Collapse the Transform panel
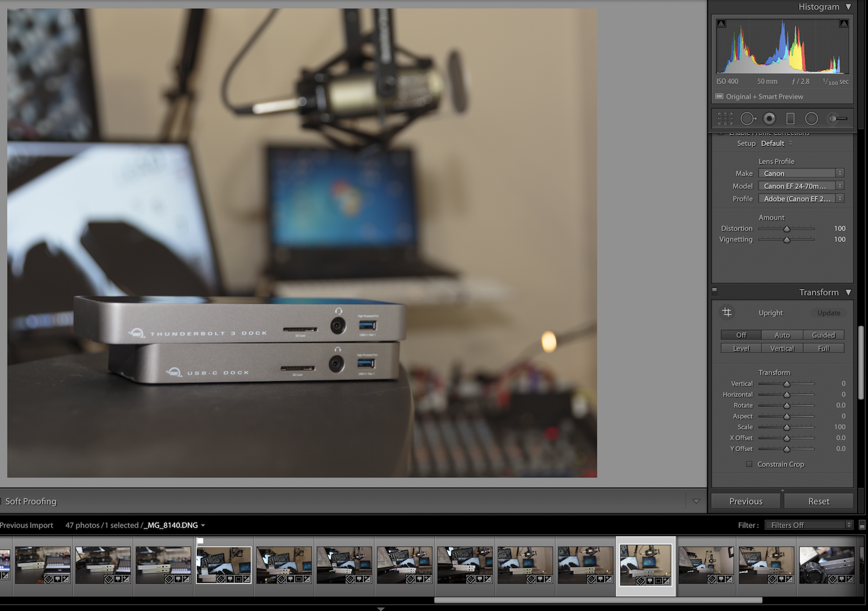The height and width of the screenshot is (611, 868). pos(849,293)
